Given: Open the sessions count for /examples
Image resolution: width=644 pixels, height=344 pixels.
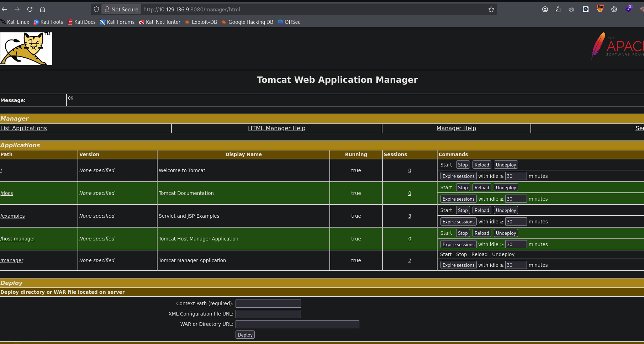Looking at the screenshot, I should tap(410, 216).
